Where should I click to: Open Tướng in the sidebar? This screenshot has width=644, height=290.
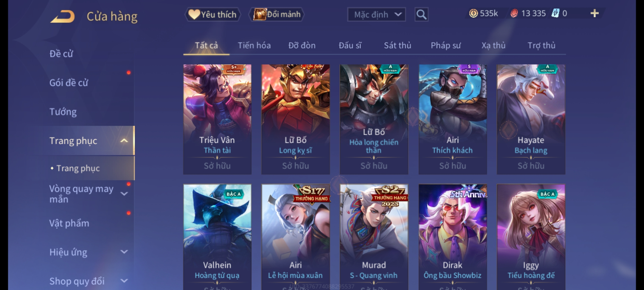coord(63,112)
